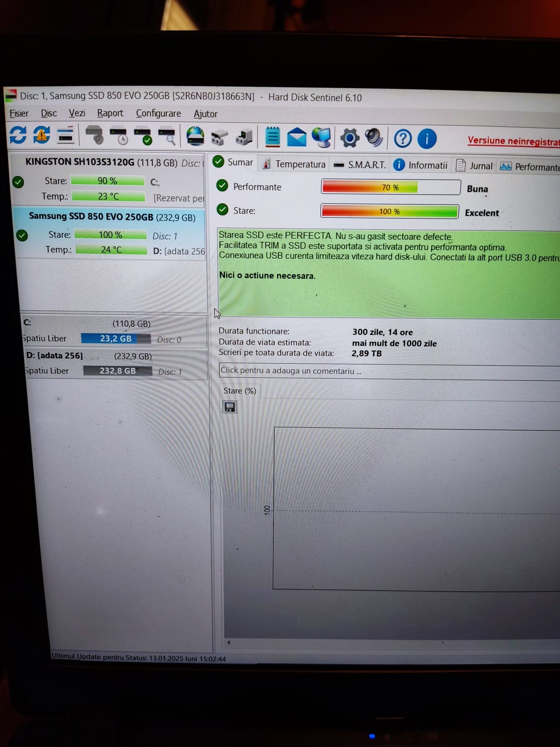The height and width of the screenshot is (747, 560).
Task: Click the globe with monitor network icon
Action: coord(322,138)
